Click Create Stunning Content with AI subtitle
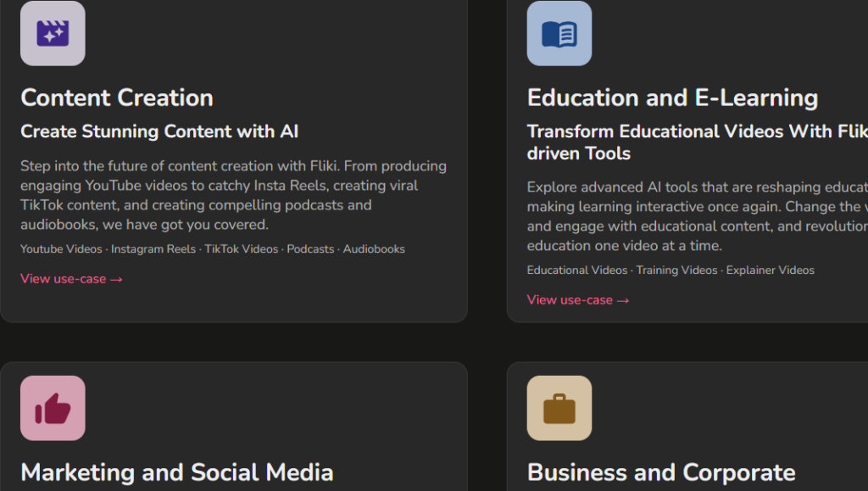The height and width of the screenshot is (491, 868). pos(159,131)
